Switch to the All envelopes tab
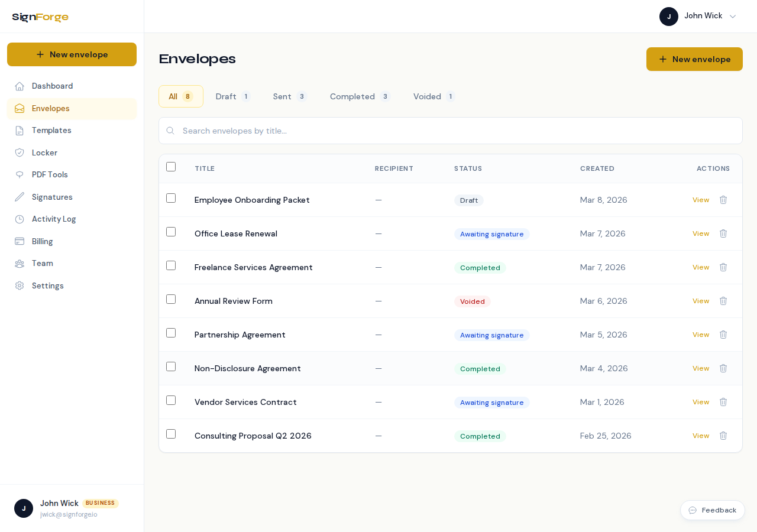Viewport: 757px width, 532px height. click(181, 96)
